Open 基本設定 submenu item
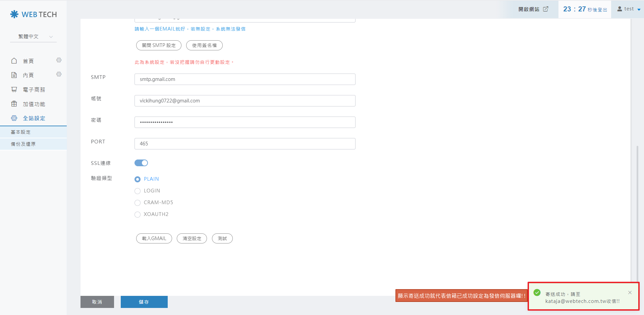Viewport: 644px width, 315px height. coord(21,132)
